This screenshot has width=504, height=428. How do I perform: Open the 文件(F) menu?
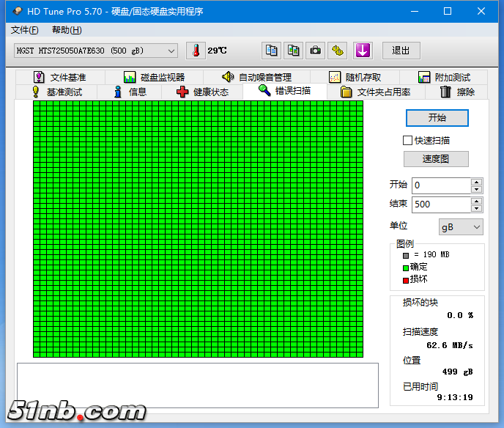pyautogui.click(x=25, y=30)
